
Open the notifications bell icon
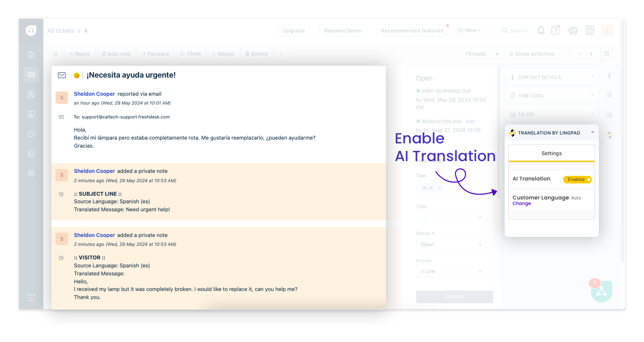541,30
